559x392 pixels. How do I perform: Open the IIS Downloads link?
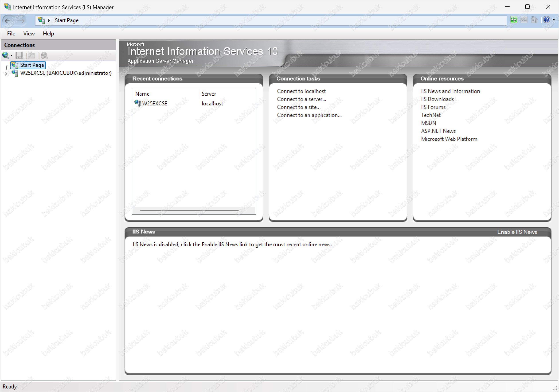coord(438,99)
